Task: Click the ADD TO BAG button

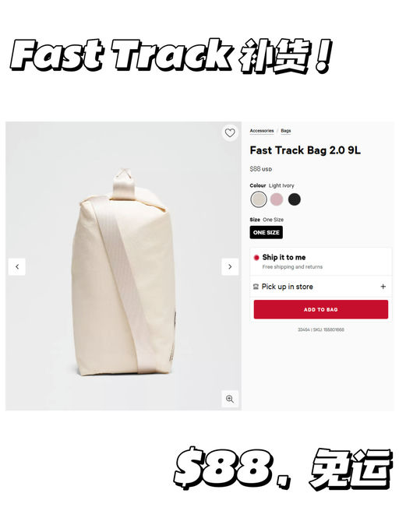Action: coord(321,309)
